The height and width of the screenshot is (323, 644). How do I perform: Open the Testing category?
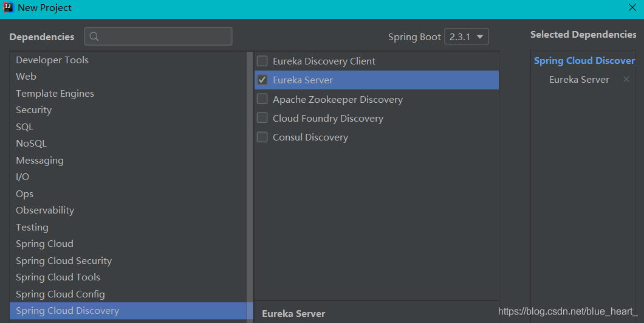128,227
